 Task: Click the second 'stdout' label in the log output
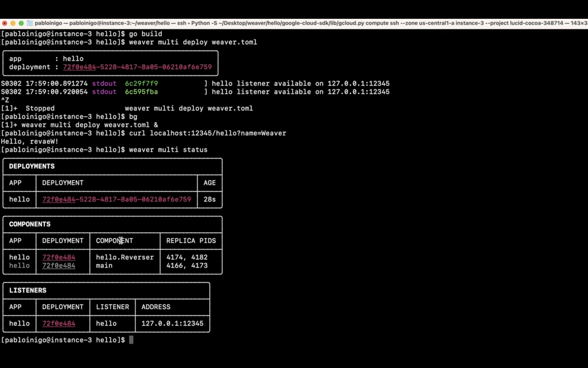104,92
